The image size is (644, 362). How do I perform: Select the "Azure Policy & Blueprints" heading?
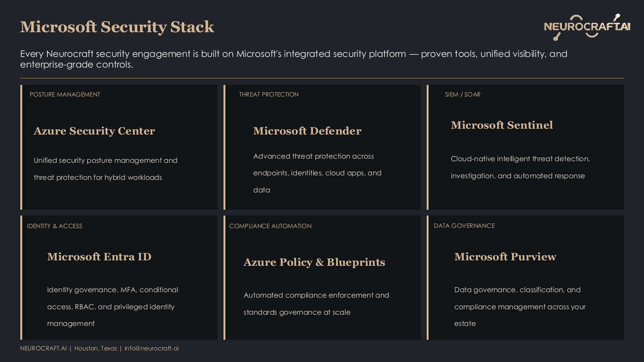pos(314,262)
